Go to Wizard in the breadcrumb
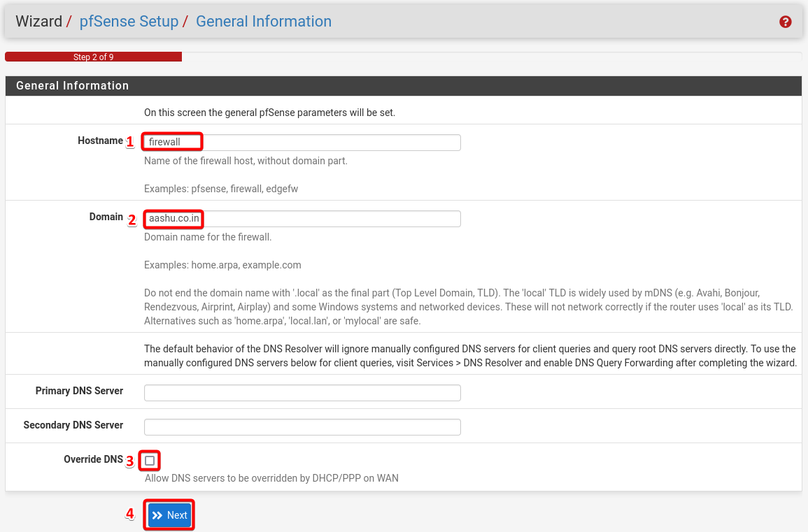 pos(38,22)
